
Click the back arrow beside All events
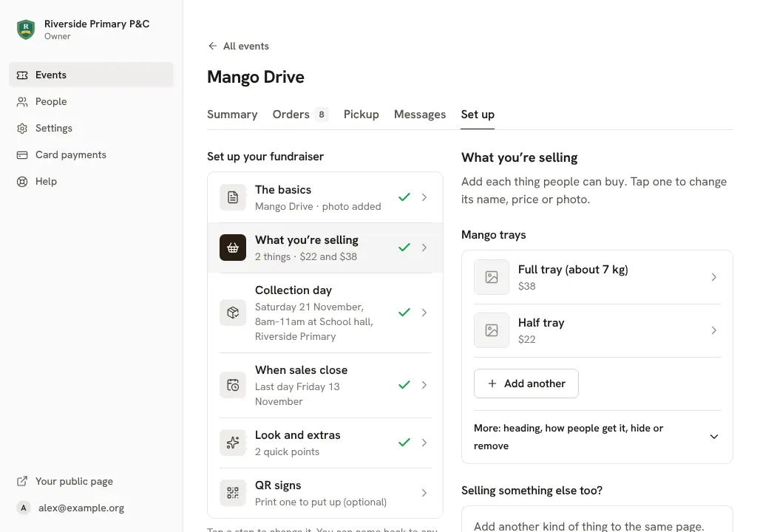click(x=212, y=46)
